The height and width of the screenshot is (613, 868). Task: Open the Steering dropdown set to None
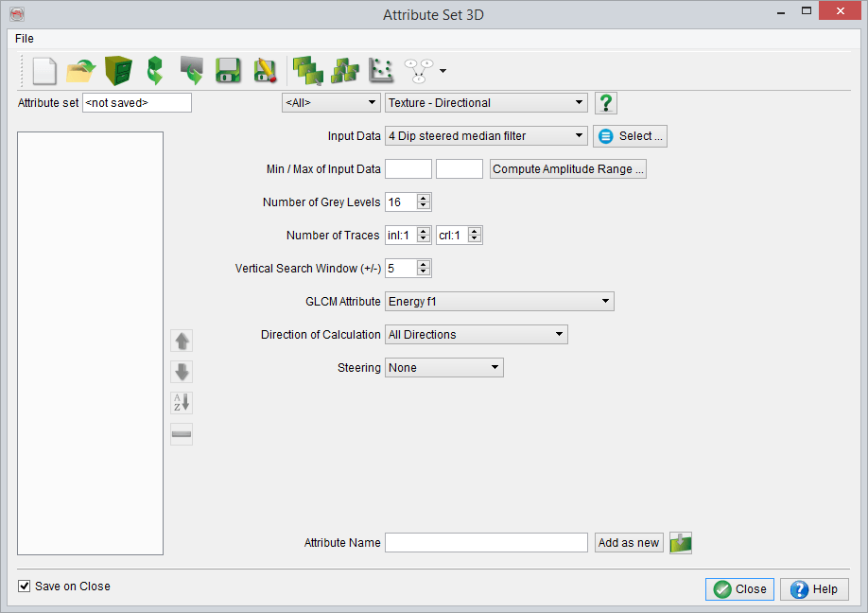[443, 368]
